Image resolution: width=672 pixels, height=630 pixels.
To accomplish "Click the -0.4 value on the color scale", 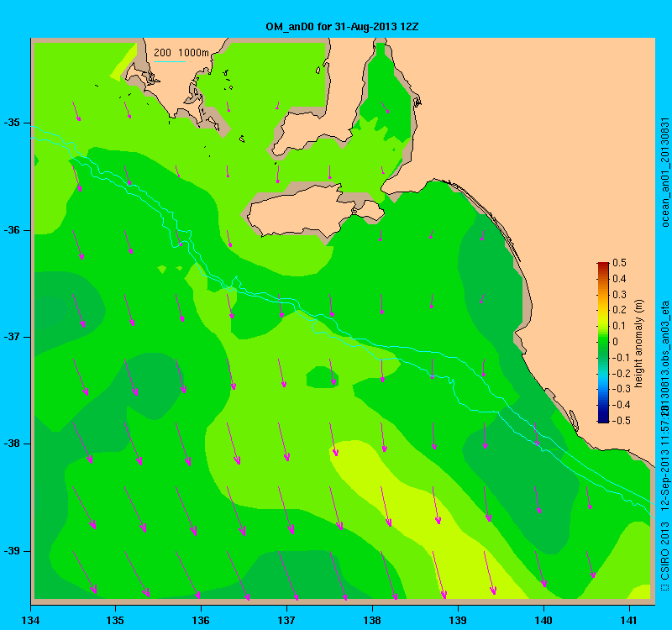I will pos(621,405).
